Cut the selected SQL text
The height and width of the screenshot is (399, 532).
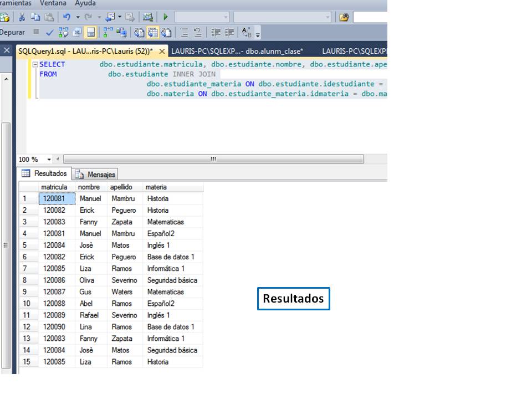coord(21,17)
